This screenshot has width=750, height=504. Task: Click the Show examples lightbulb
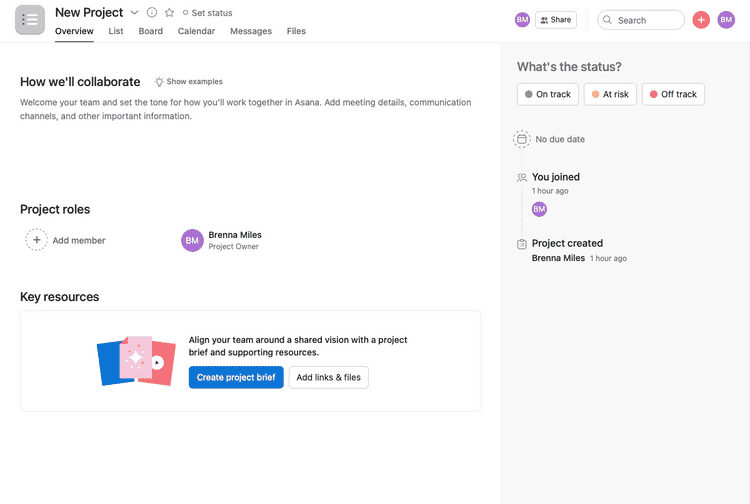(x=159, y=82)
